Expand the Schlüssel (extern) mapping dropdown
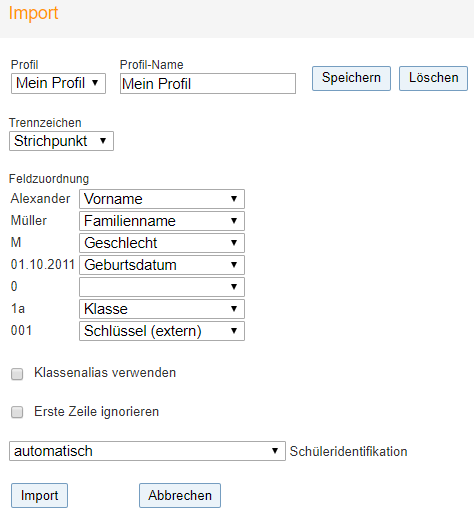The height and width of the screenshot is (524, 474). (x=162, y=331)
